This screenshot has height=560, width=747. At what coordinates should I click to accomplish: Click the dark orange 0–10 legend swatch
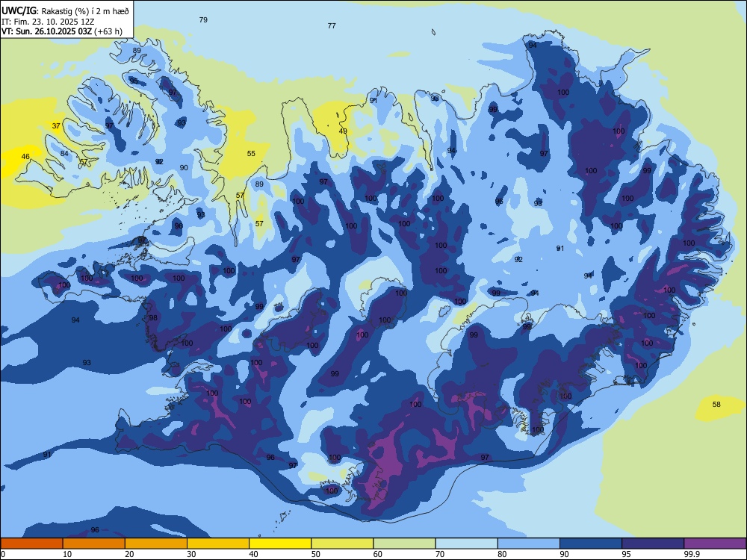point(31,544)
